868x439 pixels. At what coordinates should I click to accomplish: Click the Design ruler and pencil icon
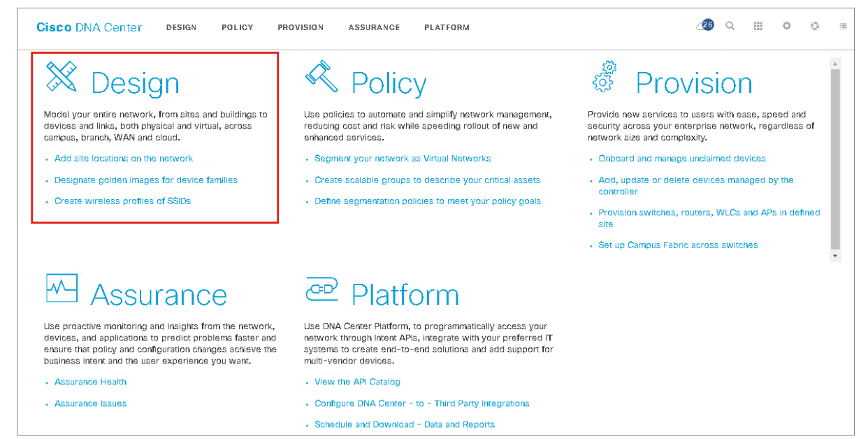pyautogui.click(x=61, y=77)
